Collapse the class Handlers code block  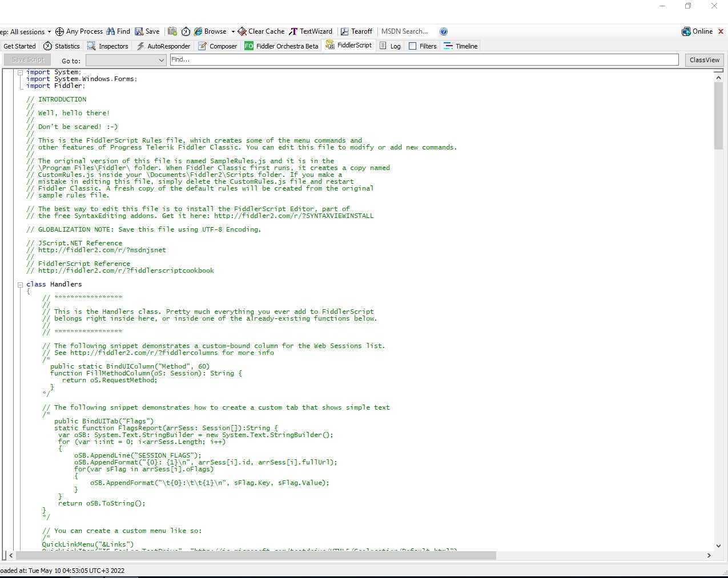point(20,285)
